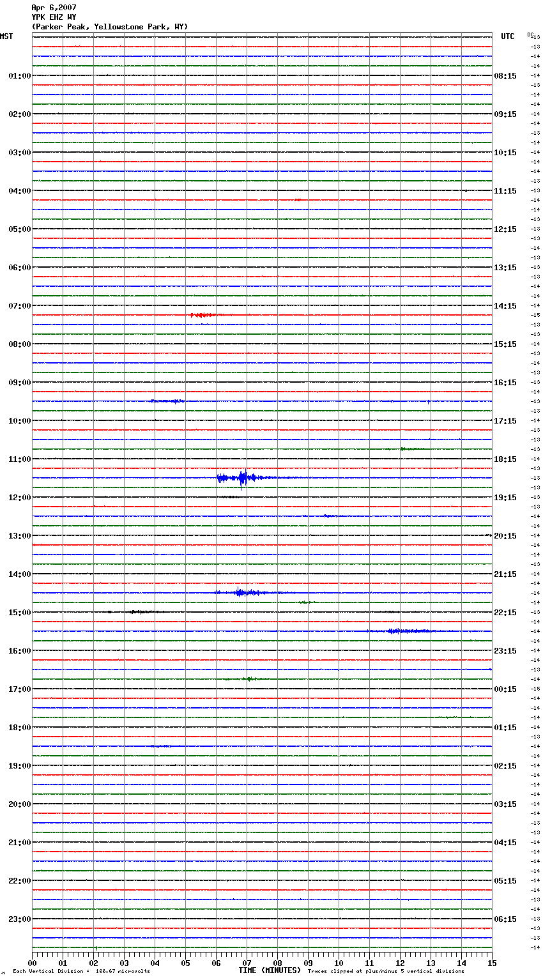Select the "04:00" MST hour label
Image resolution: width=543 pixels, height=980 pixels.
[20, 191]
